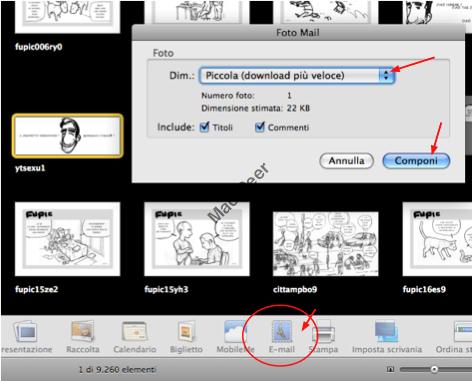Click the Presentazione slideshow icon

(26, 332)
